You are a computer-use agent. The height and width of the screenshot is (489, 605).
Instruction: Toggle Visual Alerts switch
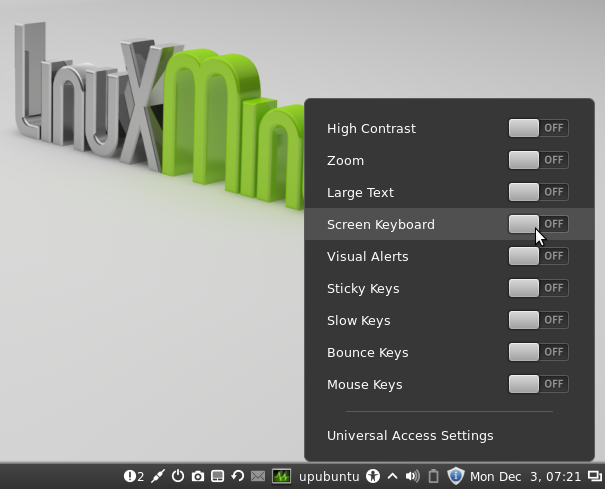coord(538,256)
